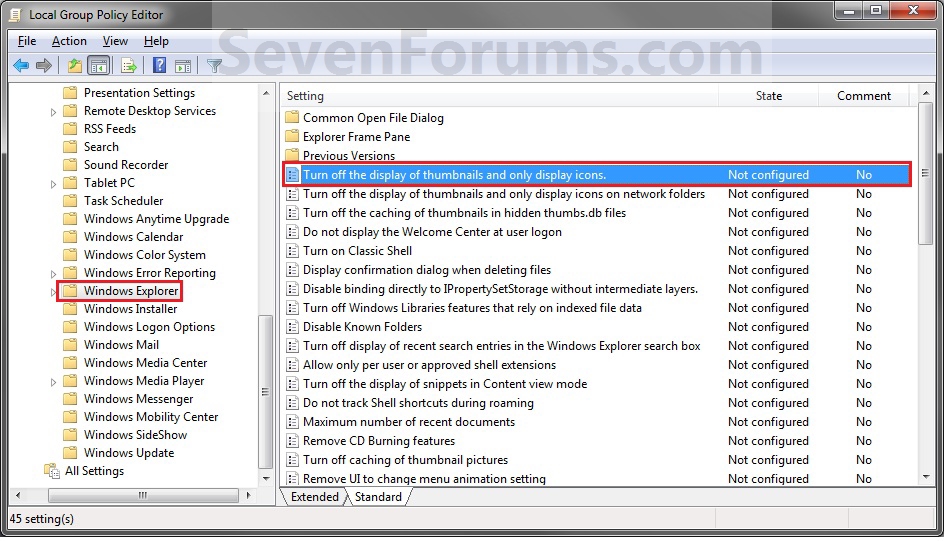Click the policy icon for Maximum number of recent documents
The height and width of the screenshot is (541, 944).
[292, 422]
